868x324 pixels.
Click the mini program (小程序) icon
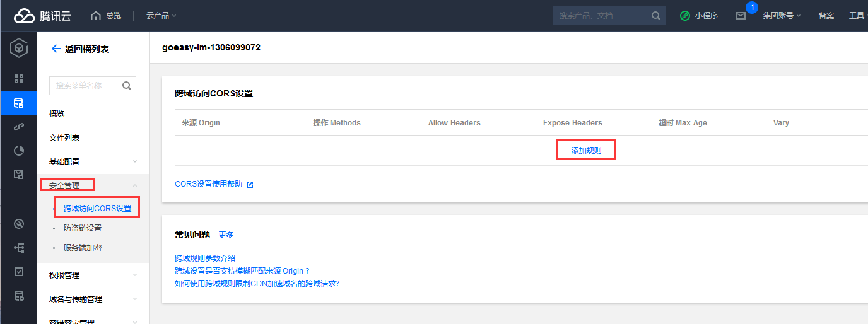[x=685, y=16]
